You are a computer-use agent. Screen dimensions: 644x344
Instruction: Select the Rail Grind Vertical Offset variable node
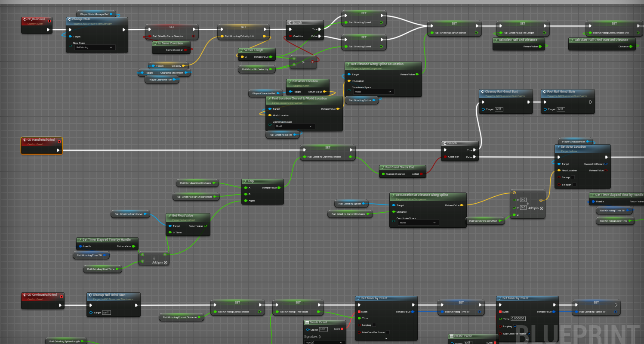tap(484, 221)
